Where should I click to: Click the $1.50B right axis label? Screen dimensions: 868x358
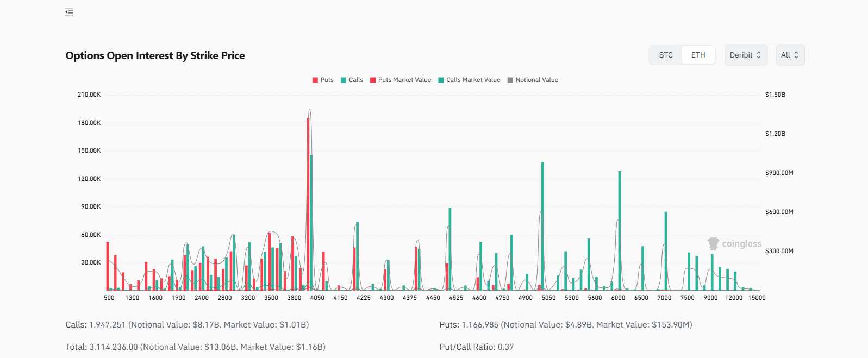pos(775,95)
